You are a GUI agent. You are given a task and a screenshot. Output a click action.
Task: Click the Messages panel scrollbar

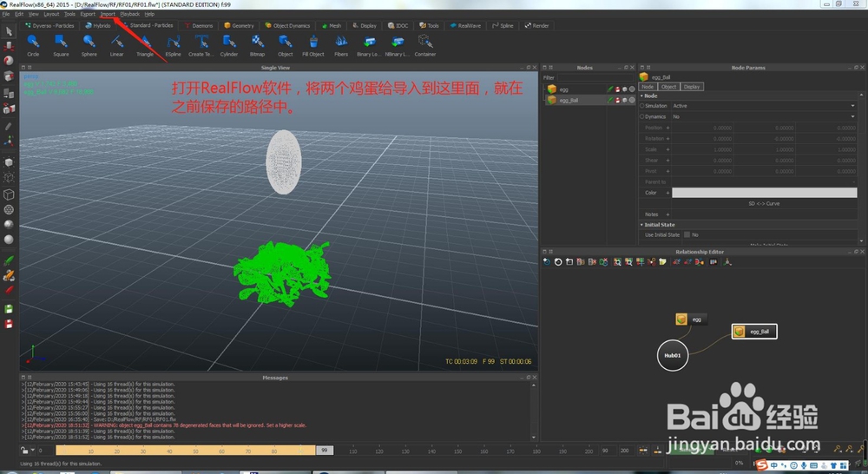pyautogui.click(x=534, y=411)
